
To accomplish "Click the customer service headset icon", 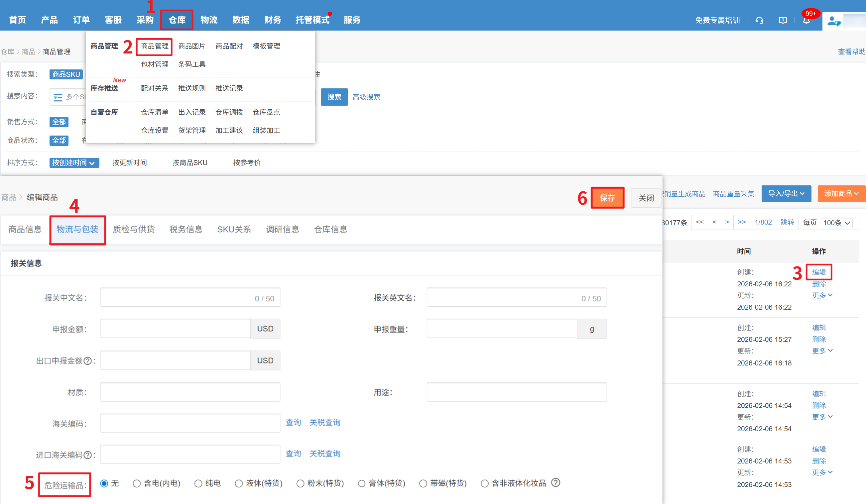I will (759, 20).
